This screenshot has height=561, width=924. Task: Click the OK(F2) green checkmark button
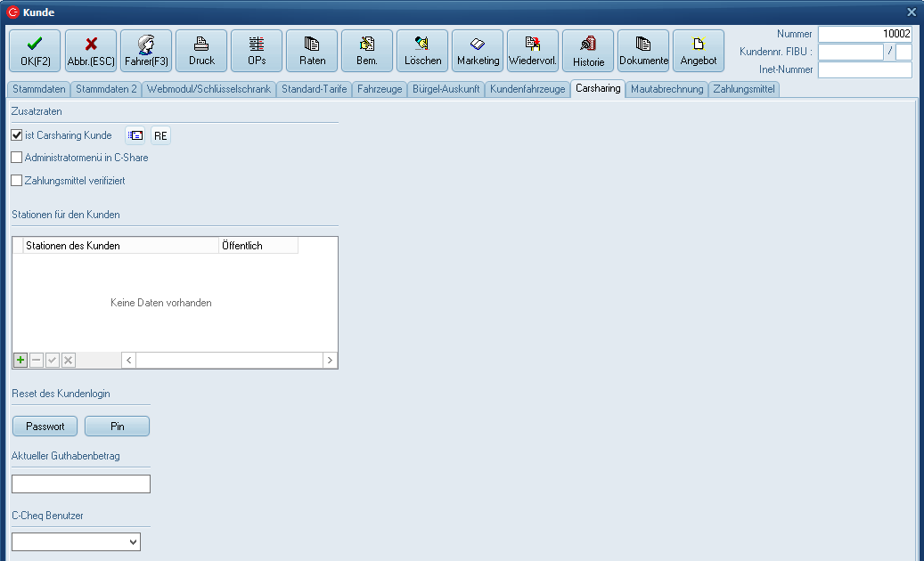[35, 51]
